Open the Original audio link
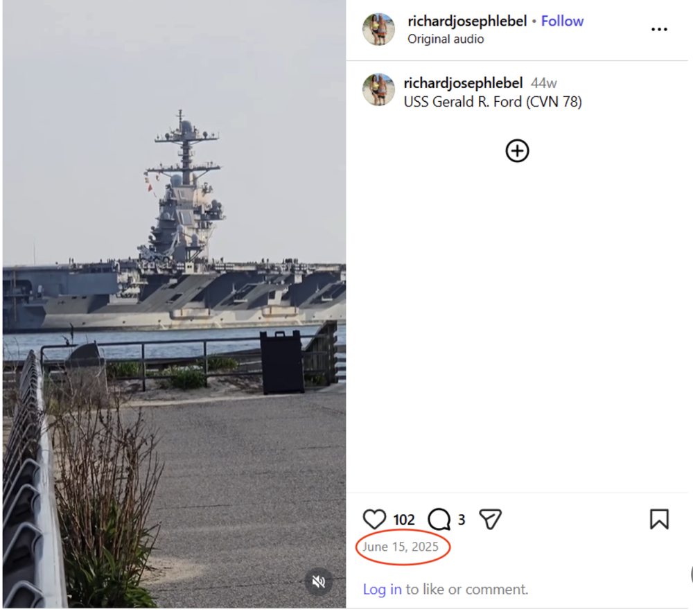 pyautogui.click(x=445, y=39)
